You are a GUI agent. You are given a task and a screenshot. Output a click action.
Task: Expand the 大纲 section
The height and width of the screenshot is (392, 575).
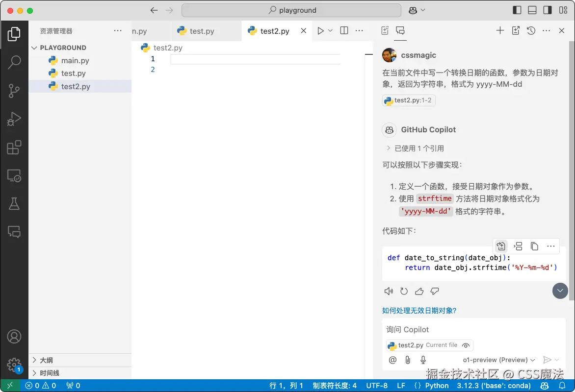click(48, 360)
